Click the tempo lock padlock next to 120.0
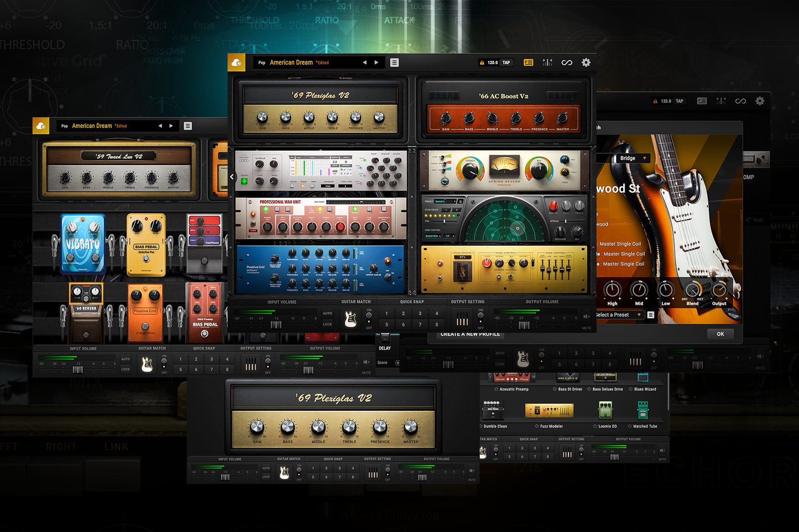 coord(481,63)
